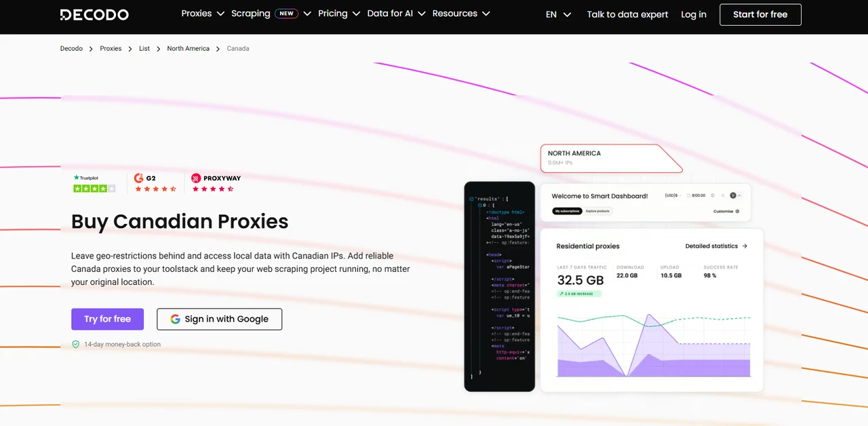Click the Buy Canadian Proxies heading
The height and width of the screenshot is (426, 868).
180,221
